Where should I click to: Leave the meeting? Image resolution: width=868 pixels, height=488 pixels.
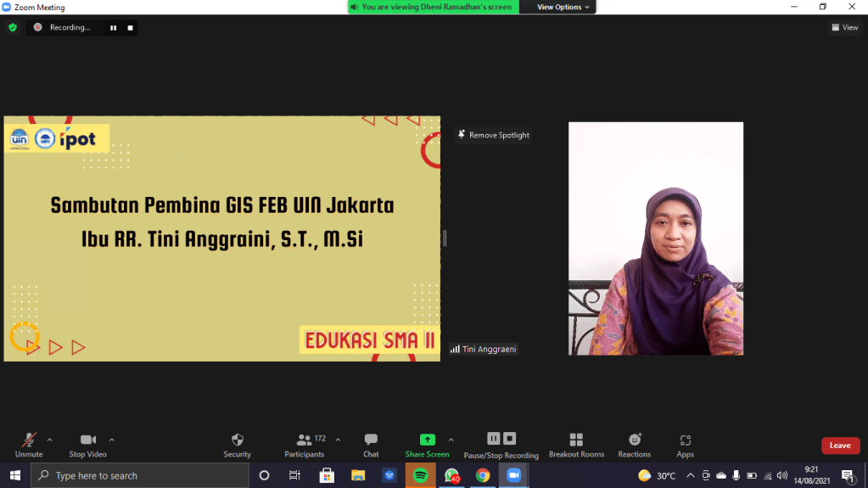point(840,446)
